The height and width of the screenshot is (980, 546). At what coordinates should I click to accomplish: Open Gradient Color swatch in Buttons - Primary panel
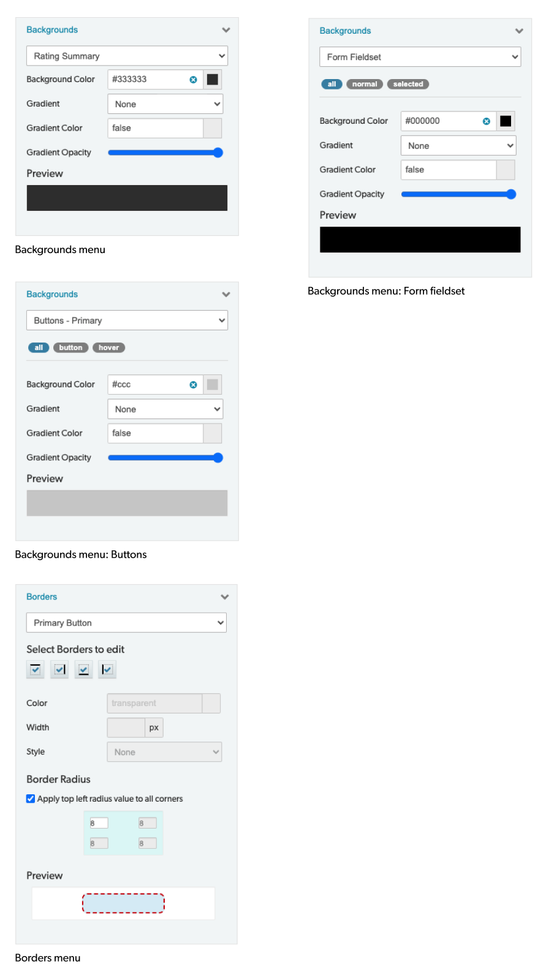(x=213, y=433)
